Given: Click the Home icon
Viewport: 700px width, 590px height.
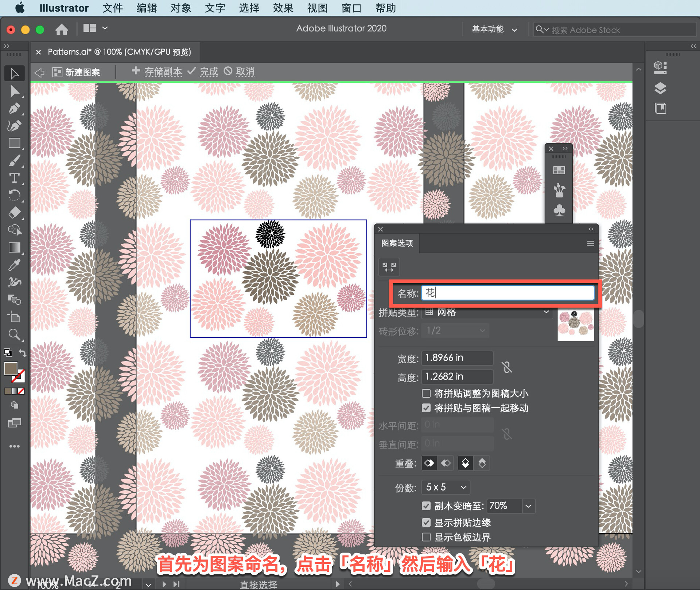Looking at the screenshot, I should (x=62, y=29).
